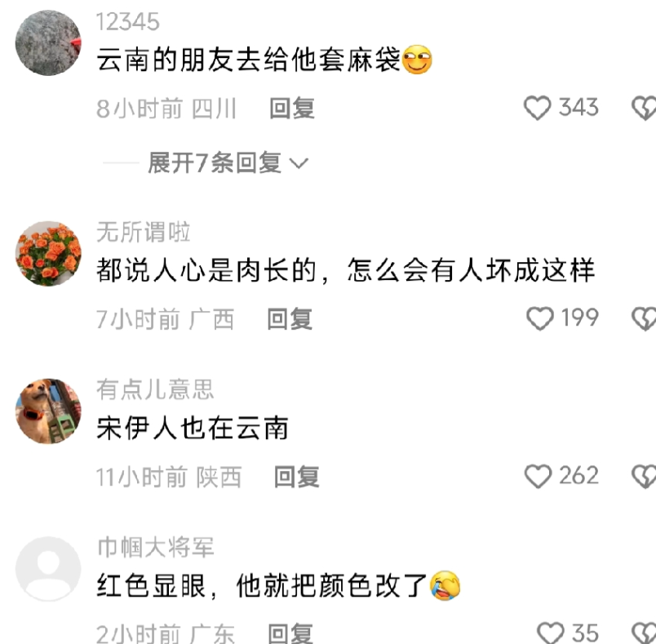Like the comment by 有点儿意思
Image resolution: width=656 pixels, height=644 pixels.
[x=538, y=476]
